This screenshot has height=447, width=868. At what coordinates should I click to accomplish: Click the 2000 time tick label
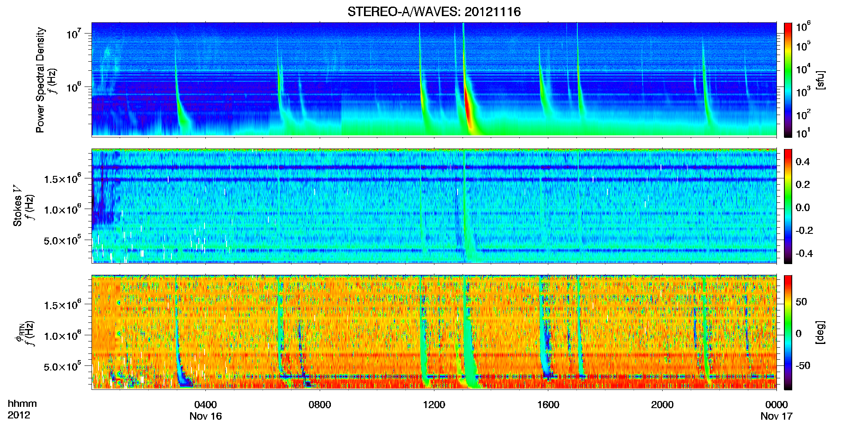click(x=662, y=405)
